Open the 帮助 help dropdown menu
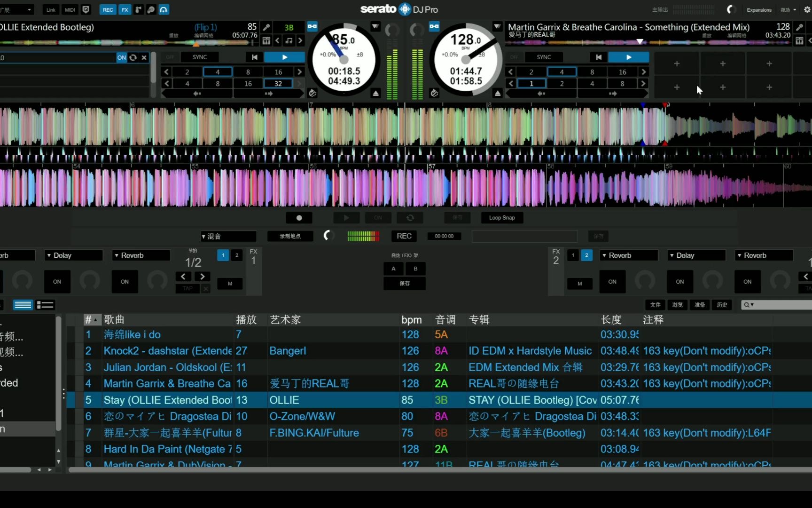The height and width of the screenshot is (508, 812). coord(789,10)
